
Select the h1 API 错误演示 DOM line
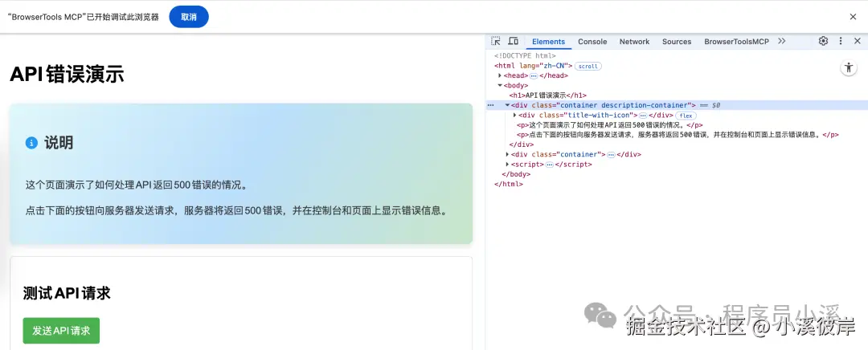coord(548,96)
